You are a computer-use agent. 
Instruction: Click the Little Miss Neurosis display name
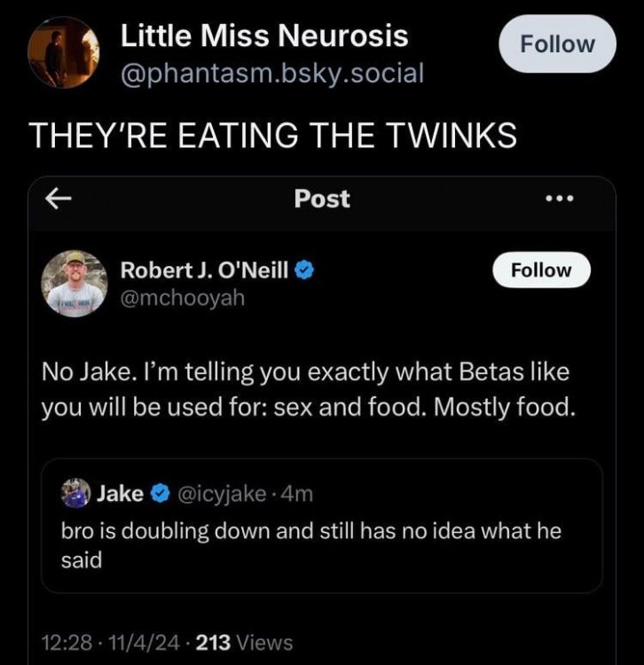pyautogui.click(x=264, y=35)
